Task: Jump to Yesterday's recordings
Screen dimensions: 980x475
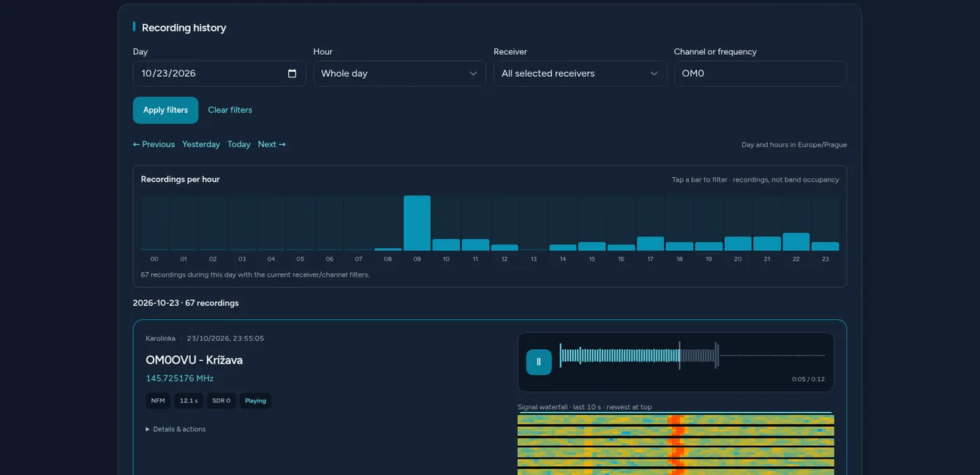Action: coord(201,144)
